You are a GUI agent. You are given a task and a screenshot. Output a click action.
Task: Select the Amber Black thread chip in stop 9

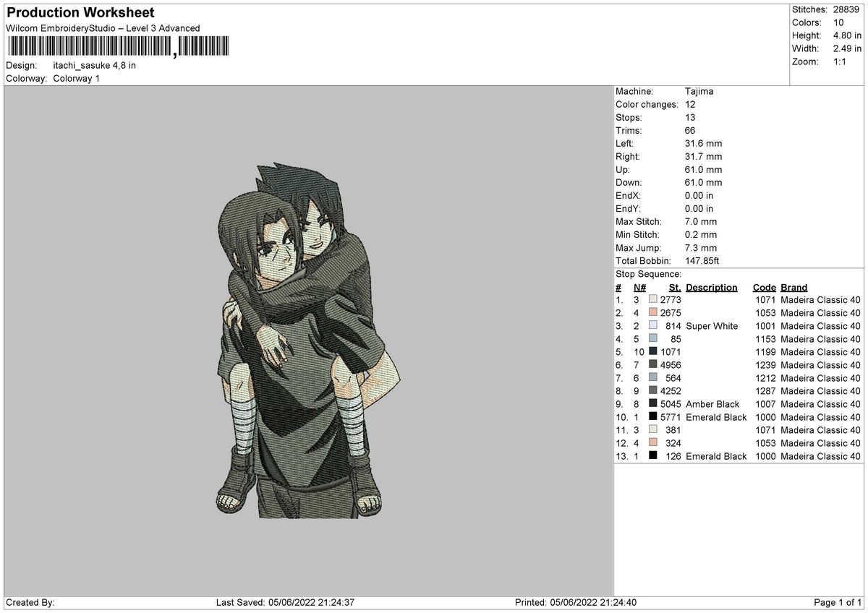coord(655,404)
